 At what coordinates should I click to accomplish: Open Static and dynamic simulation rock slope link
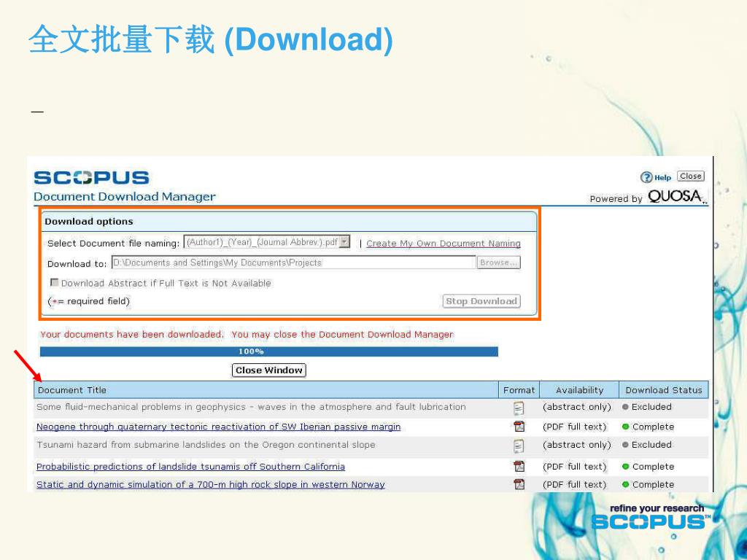[211, 484]
